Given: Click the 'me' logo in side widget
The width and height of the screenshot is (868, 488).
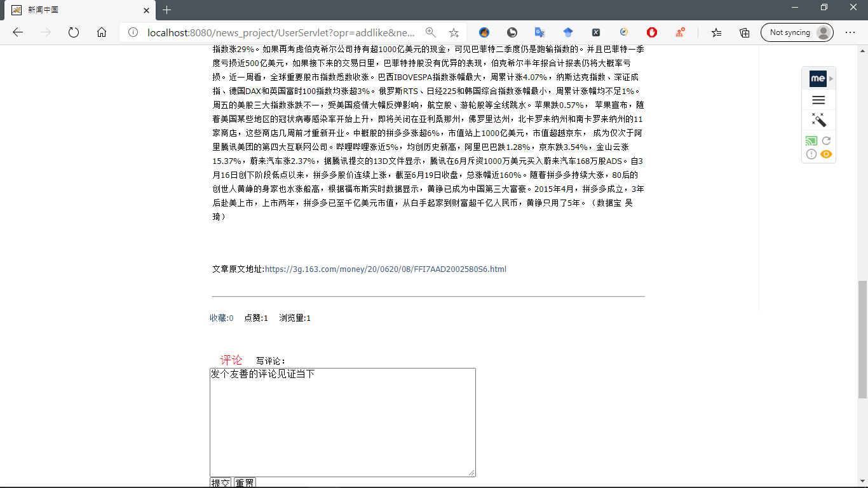Looking at the screenshot, I should [818, 79].
